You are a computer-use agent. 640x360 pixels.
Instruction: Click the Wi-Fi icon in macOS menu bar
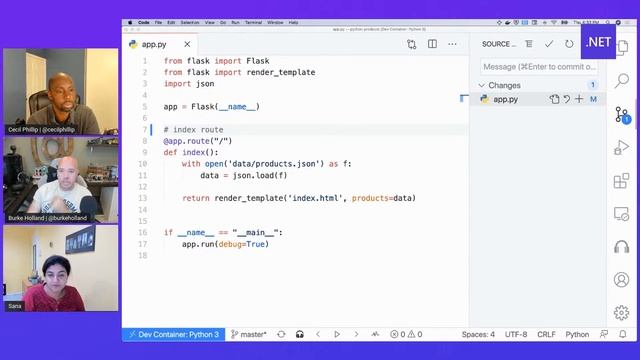[554, 22]
